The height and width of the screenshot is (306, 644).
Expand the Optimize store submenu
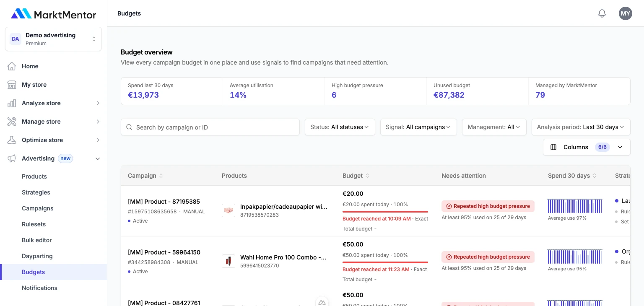click(x=98, y=140)
